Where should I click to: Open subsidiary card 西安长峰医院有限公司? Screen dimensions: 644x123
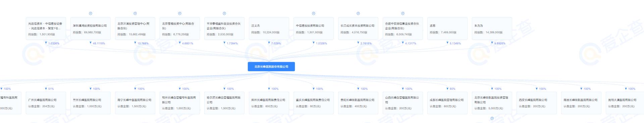537,103
